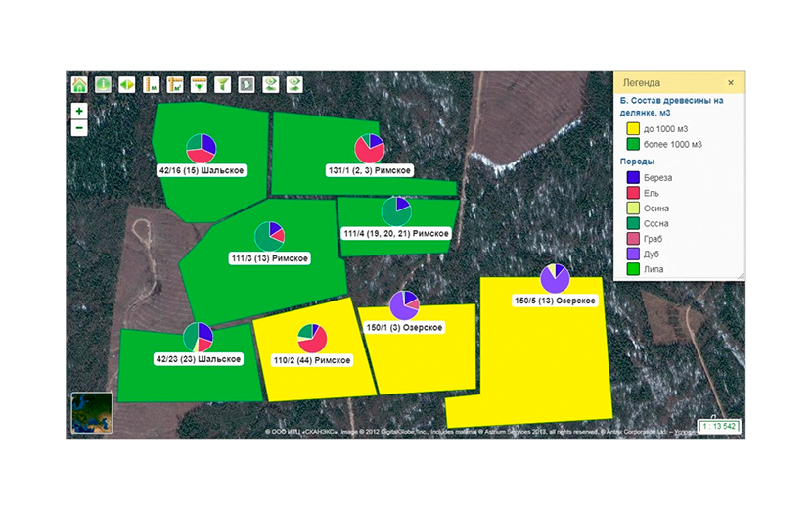The width and height of the screenshot is (812, 510).
Task: Open the overview map thumbnail
Action: (x=92, y=412)
